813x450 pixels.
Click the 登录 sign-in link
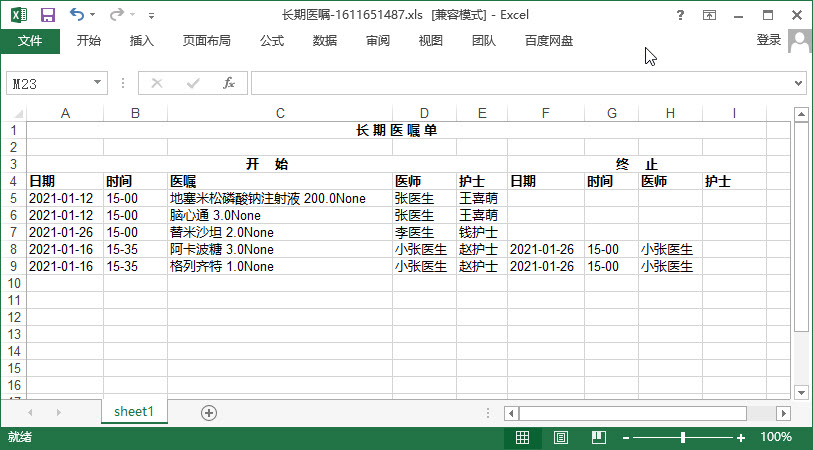click(x=768, y=40)
